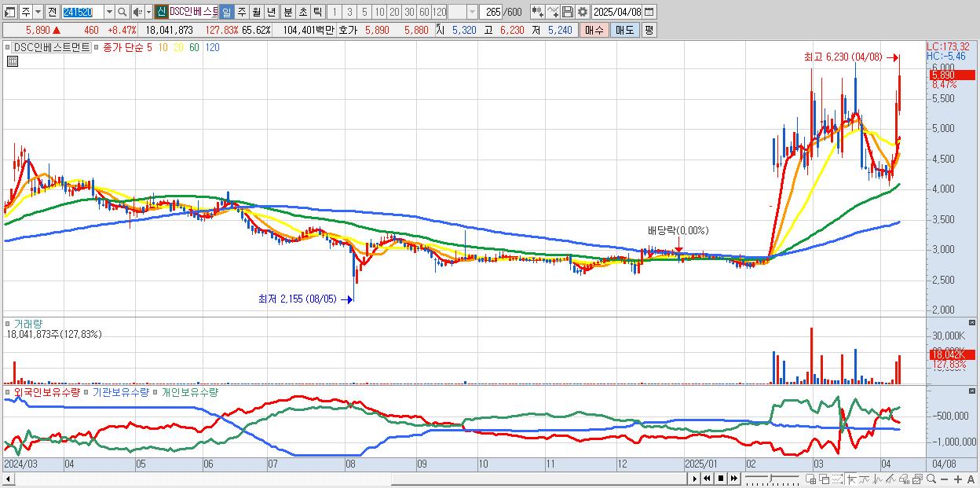
Task: Click the bar count field showing 265
Action: [492, 12]
